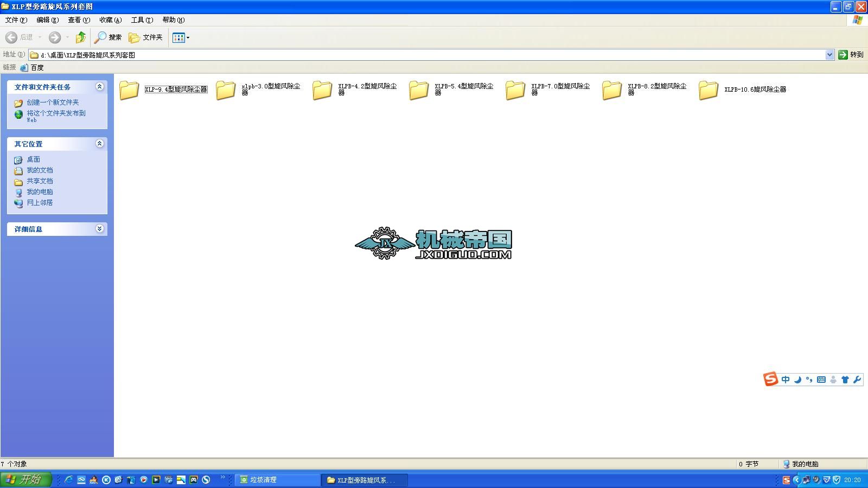Go back using the 后退 arrow button

(x=19, y=37)
